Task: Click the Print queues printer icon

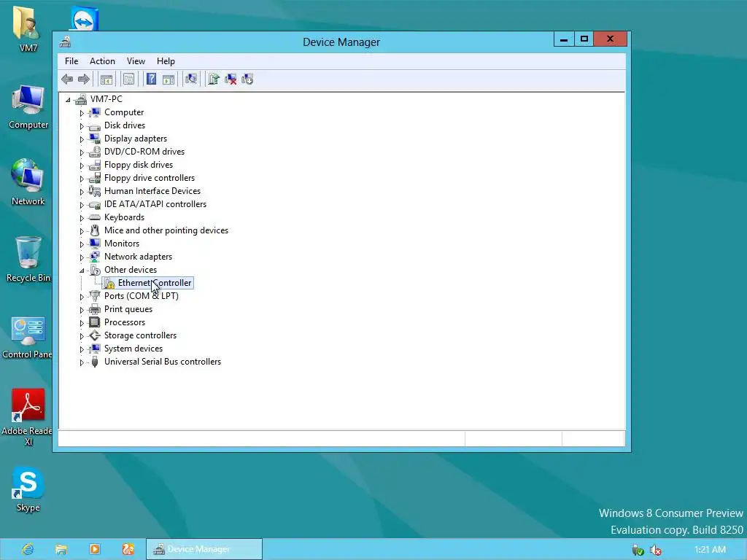Action: tap(95, 309)
